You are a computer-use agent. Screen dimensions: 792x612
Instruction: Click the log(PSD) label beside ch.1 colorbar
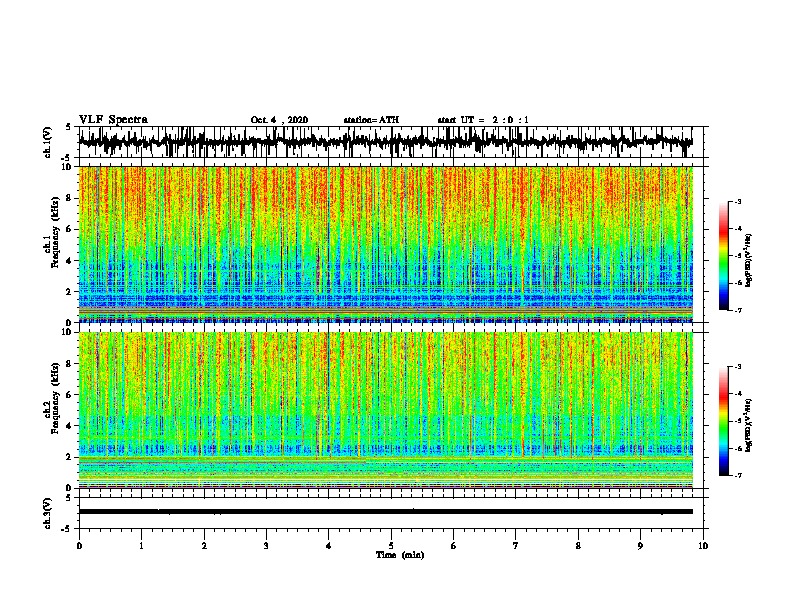point(748,261)
